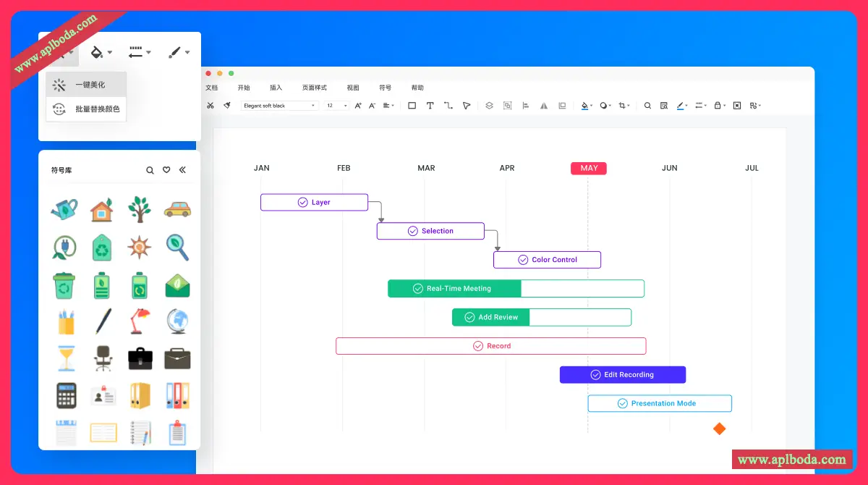Screen dimensions: 868x485
Task: Select the pointer selection tool
Action: (x=467, y=106)
